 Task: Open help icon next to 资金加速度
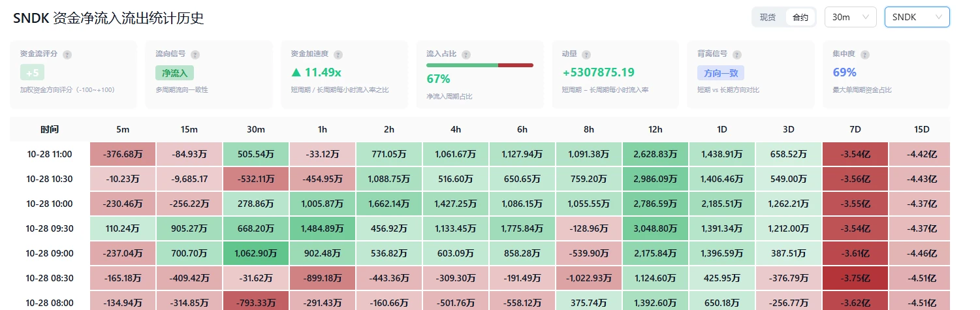(338, 55)
